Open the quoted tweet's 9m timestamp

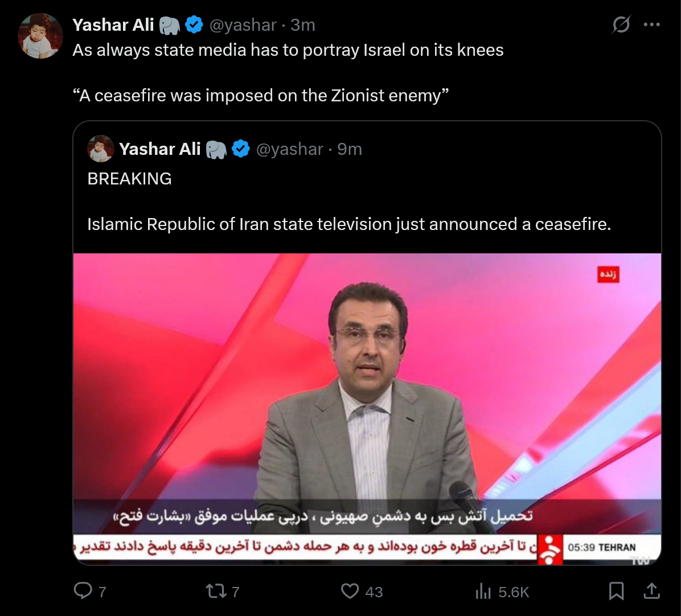(350, 149)
